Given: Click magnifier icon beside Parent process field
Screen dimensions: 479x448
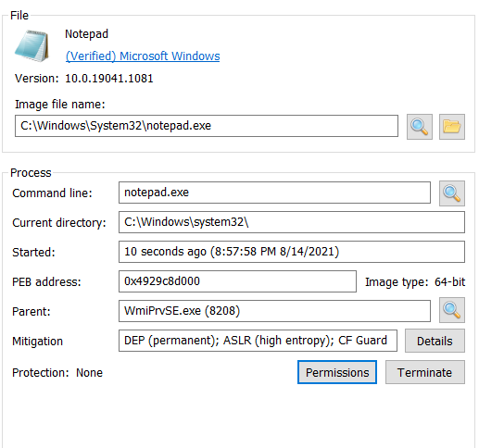Looking at the screenshot, I should click(x=452, y=310).
